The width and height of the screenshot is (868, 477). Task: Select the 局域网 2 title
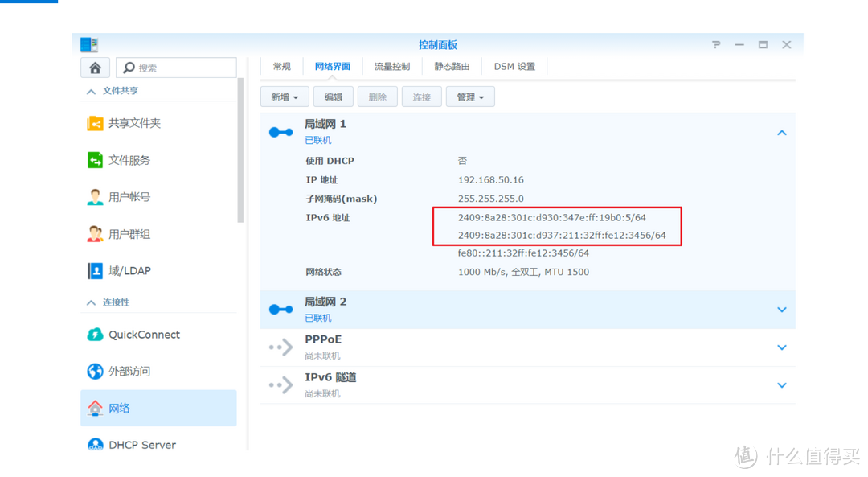click(x=325, y=302)
